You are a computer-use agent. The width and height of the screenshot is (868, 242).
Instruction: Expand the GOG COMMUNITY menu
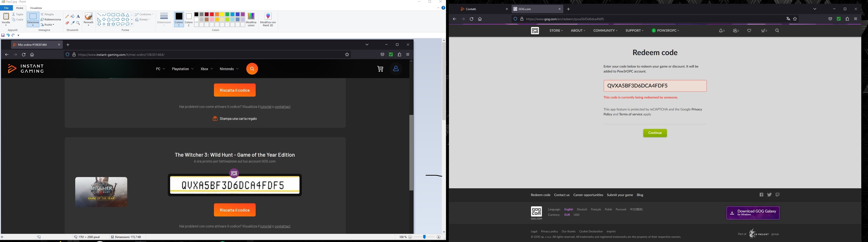(x=605, y=31)
